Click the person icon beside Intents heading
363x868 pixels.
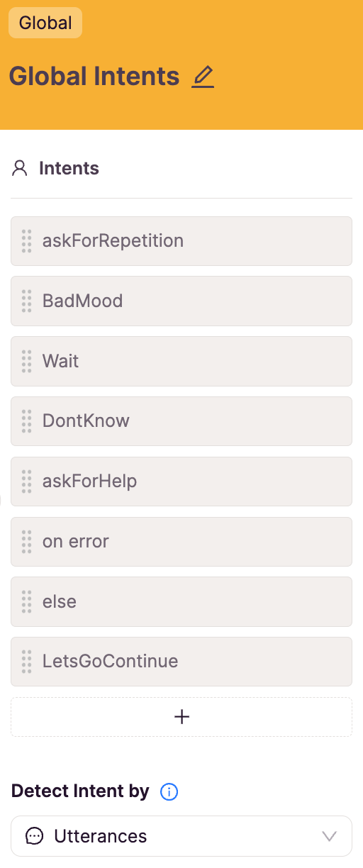click(20, 169)
